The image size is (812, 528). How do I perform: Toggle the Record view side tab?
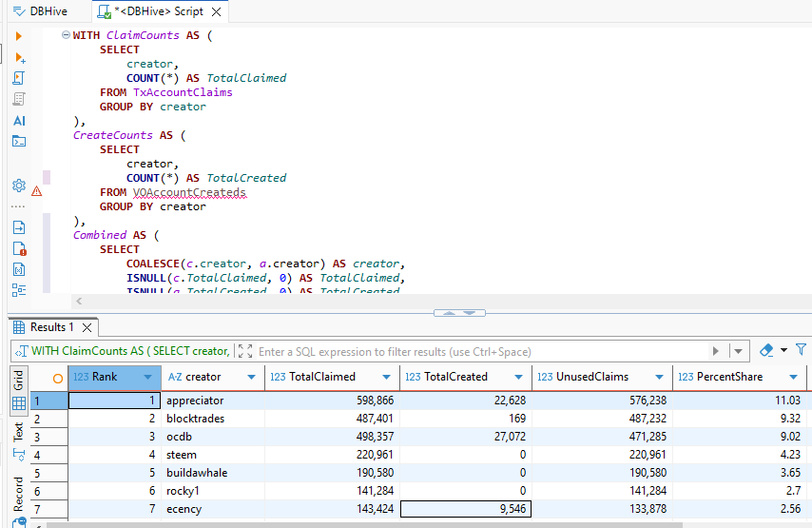pos(18,494)
